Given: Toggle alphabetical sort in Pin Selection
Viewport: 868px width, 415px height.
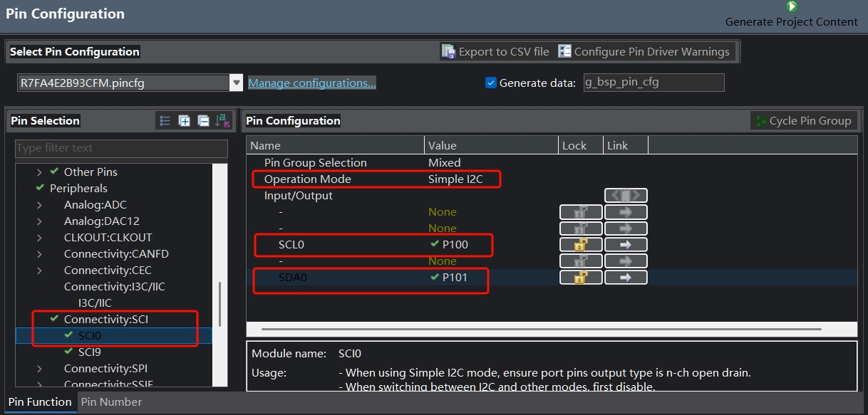Looking at the screenshot, I should coord(223,121).
